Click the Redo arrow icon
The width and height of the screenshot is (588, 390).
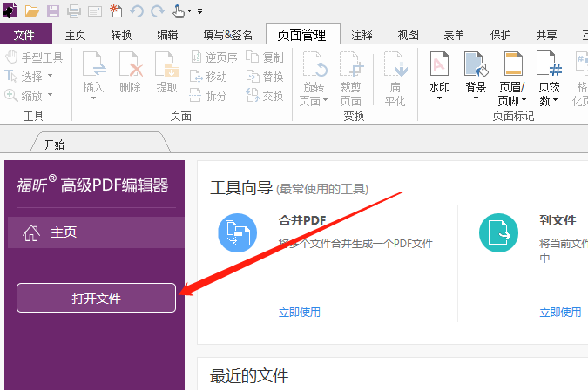[158, 11]
